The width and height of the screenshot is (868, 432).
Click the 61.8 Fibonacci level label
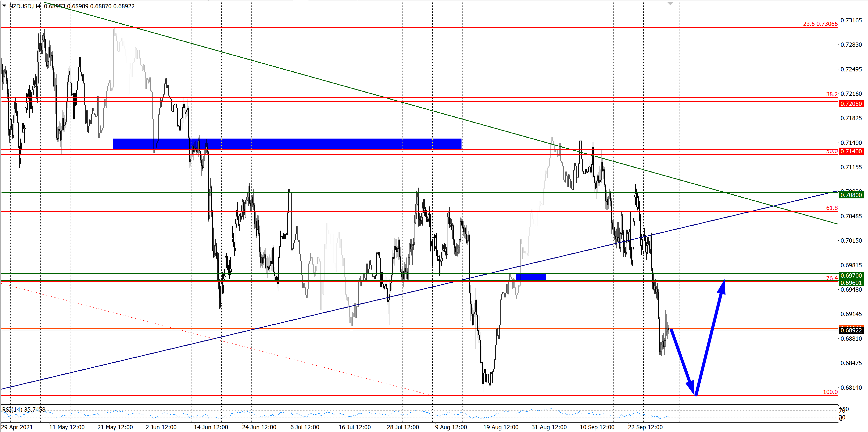click(831, 208)
